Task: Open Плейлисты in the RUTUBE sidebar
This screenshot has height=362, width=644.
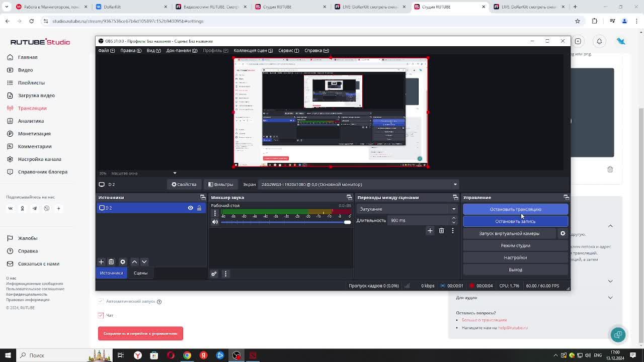Action: [31, 82]
